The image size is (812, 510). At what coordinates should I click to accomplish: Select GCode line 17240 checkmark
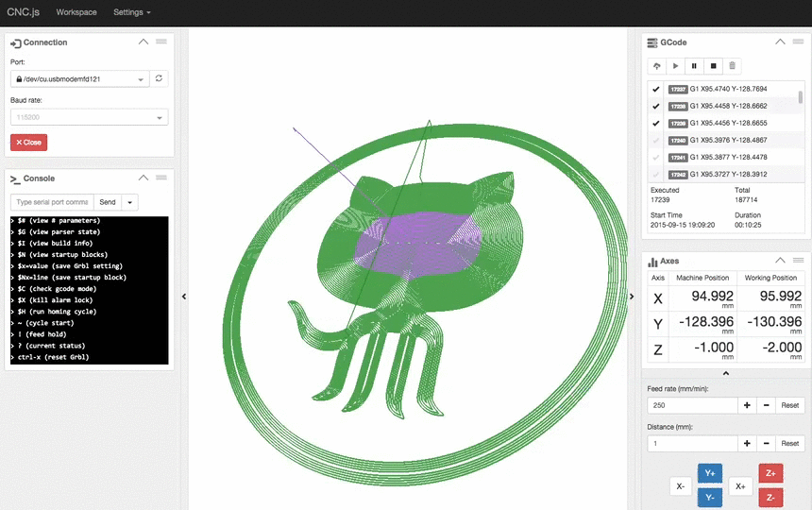click(655, 141)
